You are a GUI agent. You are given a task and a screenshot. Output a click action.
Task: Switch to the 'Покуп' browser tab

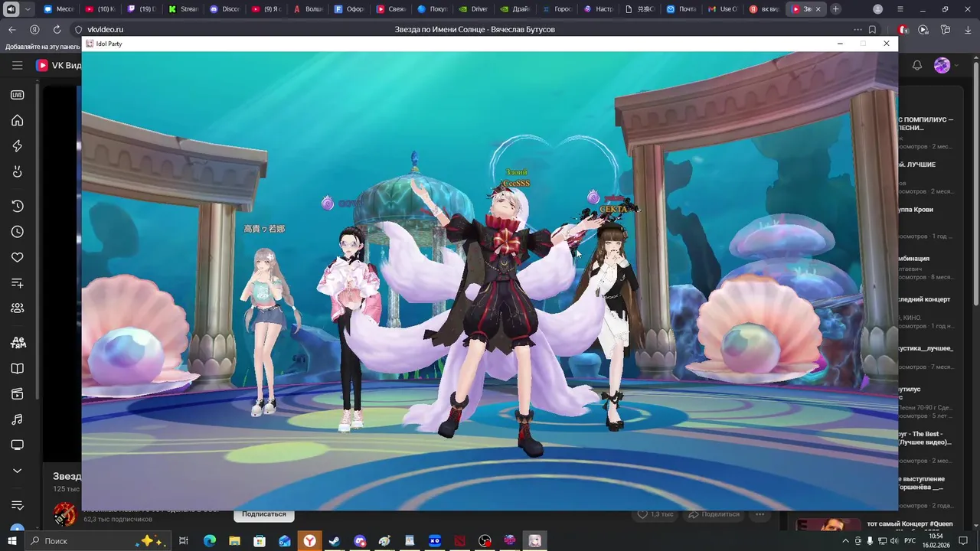tap(431, 9)
